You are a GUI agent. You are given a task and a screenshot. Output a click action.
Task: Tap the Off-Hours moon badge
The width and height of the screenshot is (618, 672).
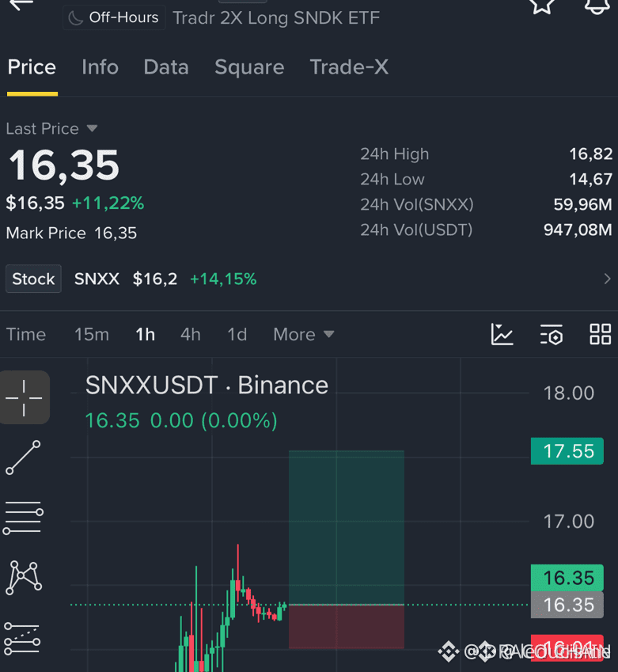coord(114,17)
